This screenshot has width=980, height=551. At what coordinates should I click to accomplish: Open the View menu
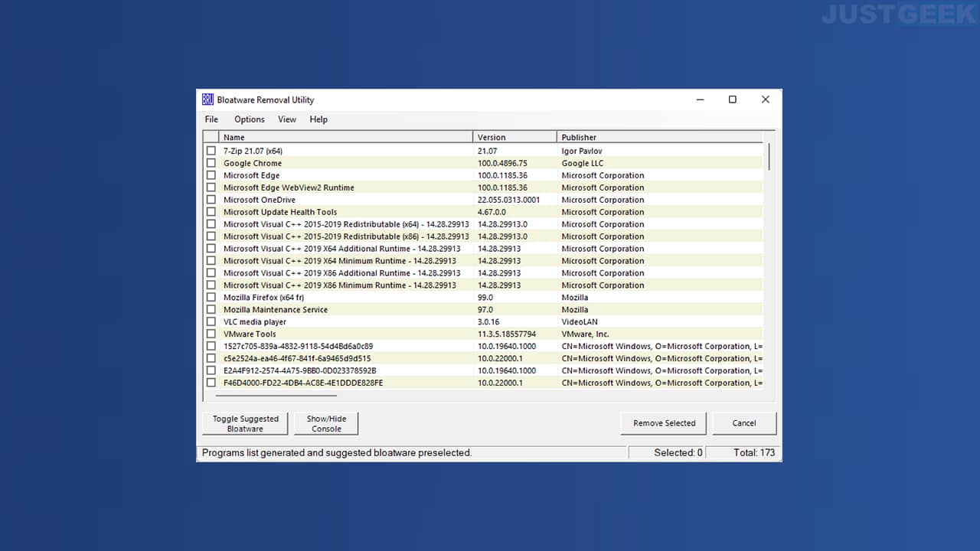point(287,119)
